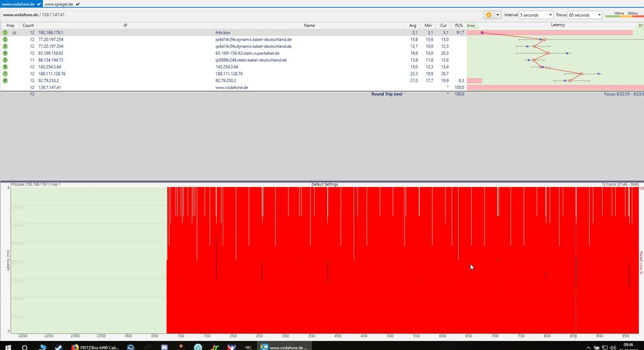Switch to the Firefox FRITZ!Box 6490 taskbar window
Viewport: 644px width, 350px height.
(x=95, y=347)
